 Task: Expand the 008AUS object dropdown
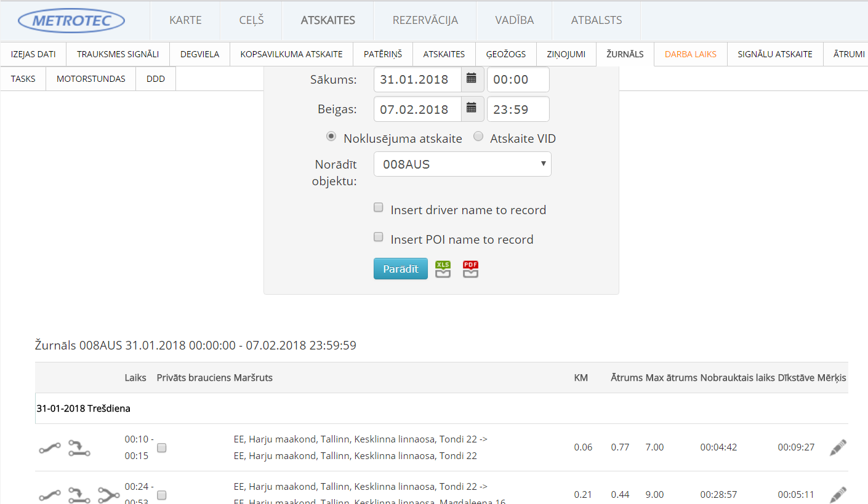click(462, 164)
